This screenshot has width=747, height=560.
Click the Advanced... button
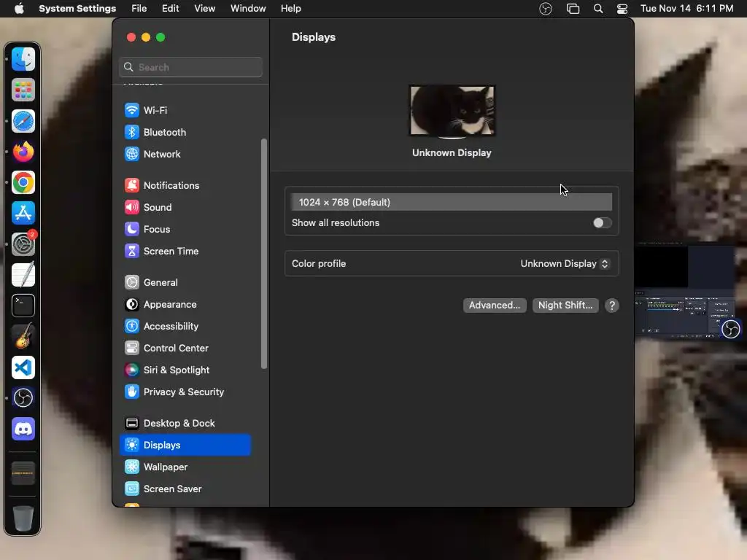(x=495, y=306)
